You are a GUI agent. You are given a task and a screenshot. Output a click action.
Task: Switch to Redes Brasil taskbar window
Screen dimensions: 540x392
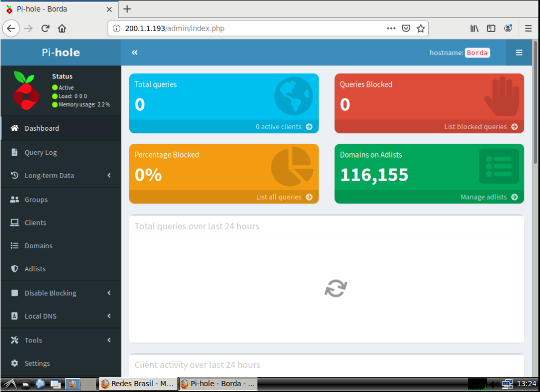point(138,384)
